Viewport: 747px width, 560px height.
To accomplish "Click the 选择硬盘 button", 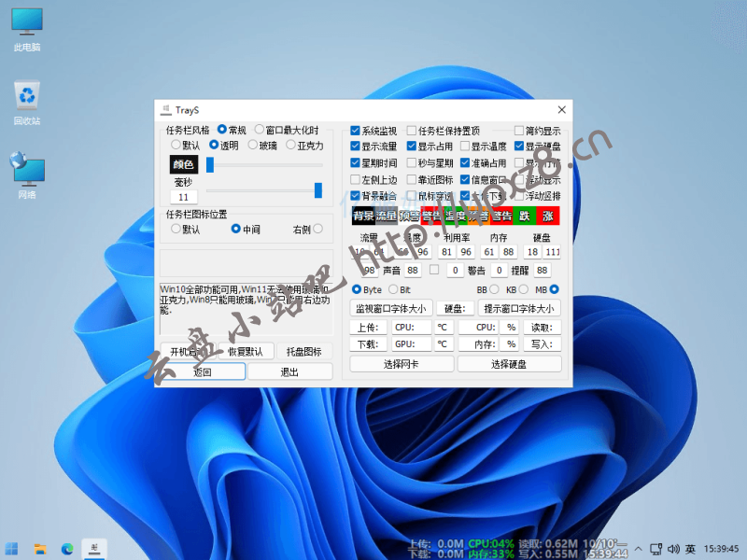I will click(509, 364).
